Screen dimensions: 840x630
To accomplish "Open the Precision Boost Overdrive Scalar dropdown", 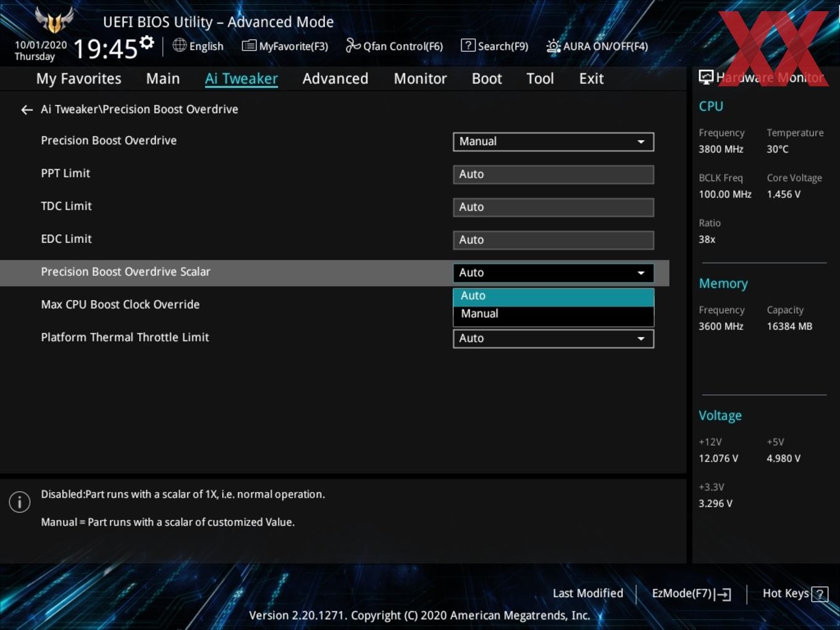I will tap(553, 273).
